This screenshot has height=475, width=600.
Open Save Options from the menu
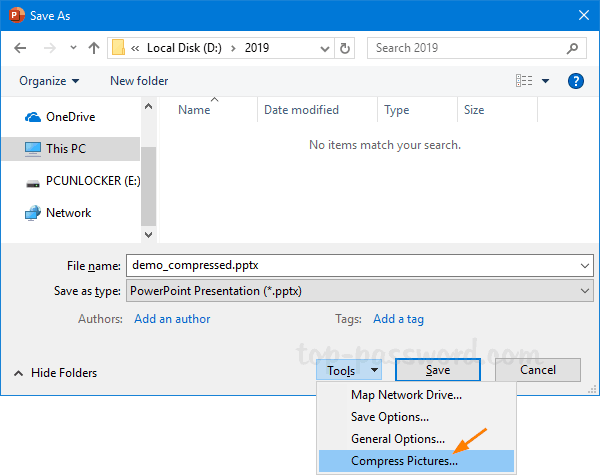390,417
